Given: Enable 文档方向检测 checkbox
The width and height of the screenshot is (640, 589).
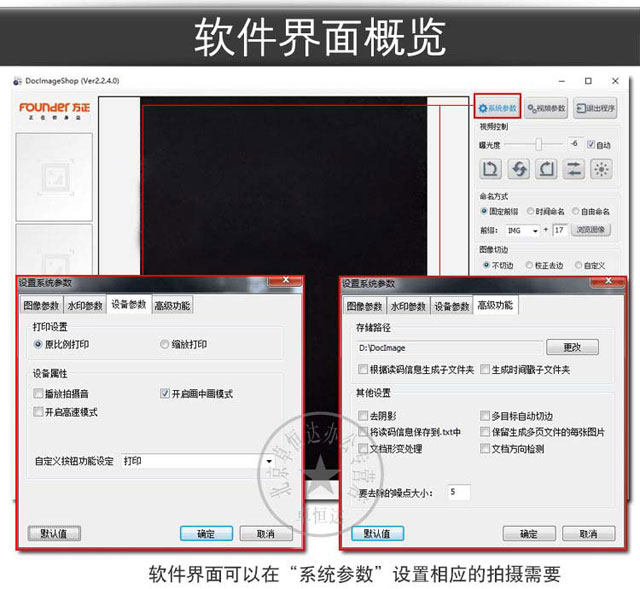Looking at the screenshot, I should coord(484,448).
